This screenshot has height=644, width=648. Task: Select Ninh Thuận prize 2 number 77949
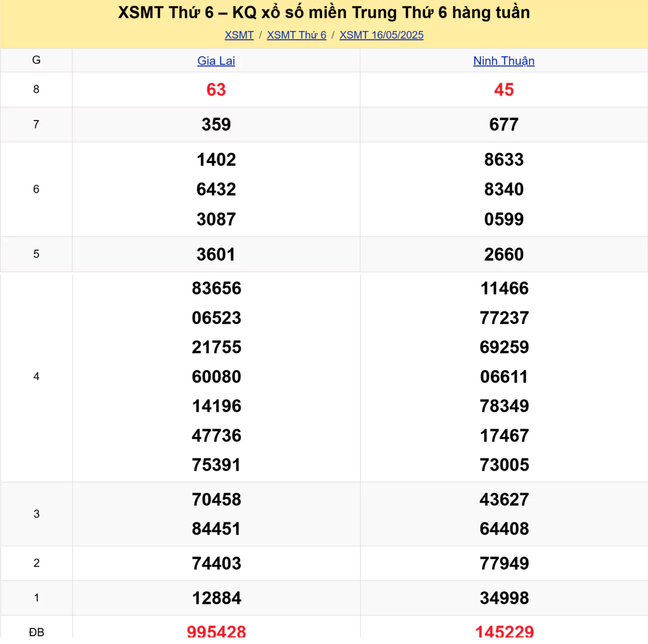point(504,564)
